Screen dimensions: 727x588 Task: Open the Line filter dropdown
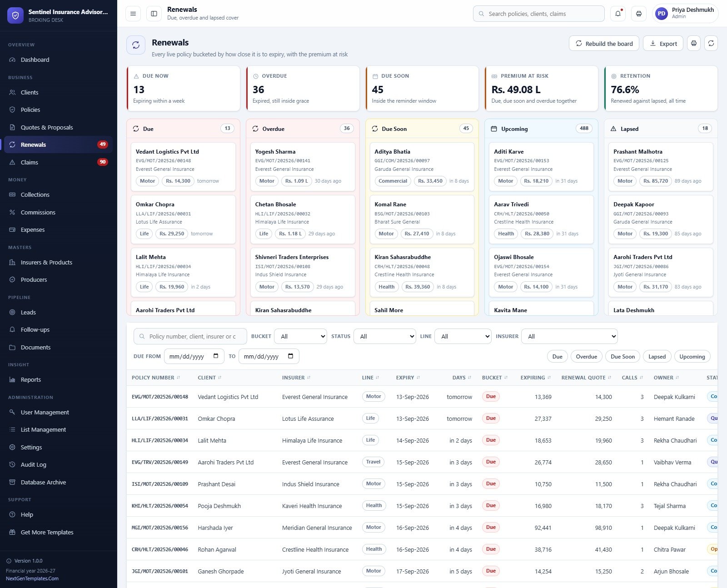tap(463, 337)
